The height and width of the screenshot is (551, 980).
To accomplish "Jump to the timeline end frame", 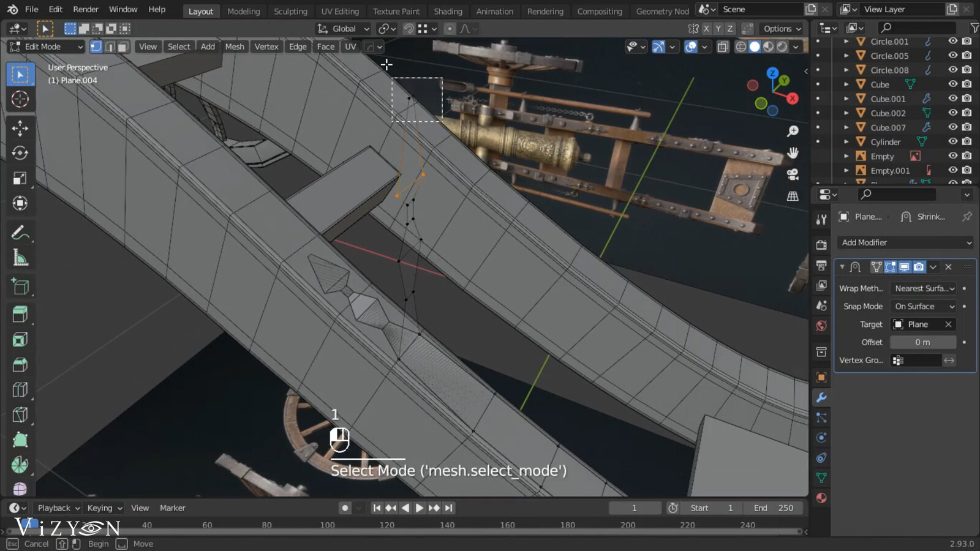I will tap(449, 508).
